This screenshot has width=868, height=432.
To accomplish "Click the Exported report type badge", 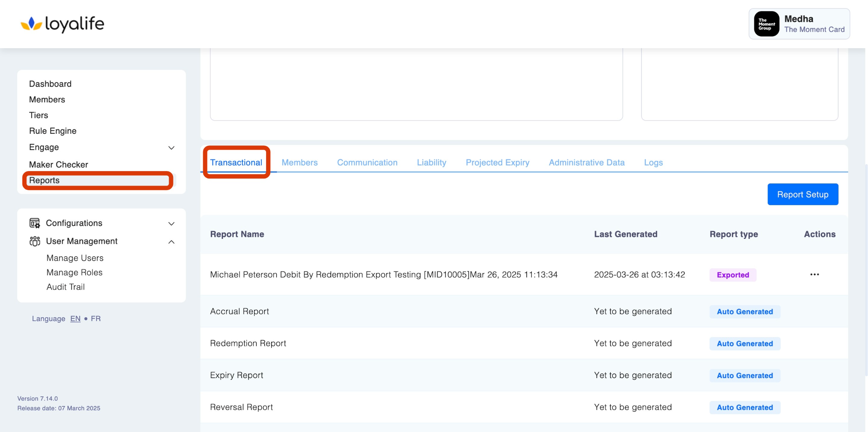I will click(733, 275).
